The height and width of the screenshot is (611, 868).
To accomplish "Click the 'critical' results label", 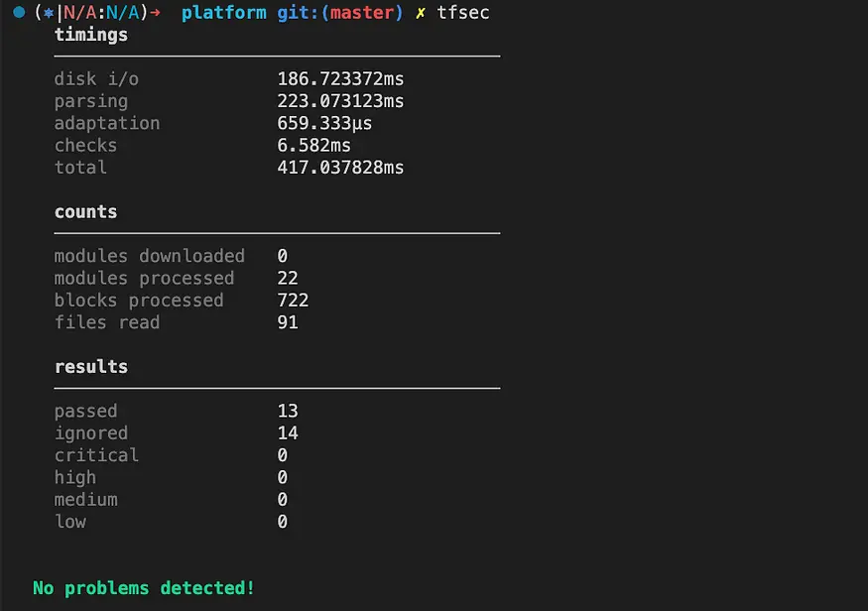I will [x=96, y=455].
